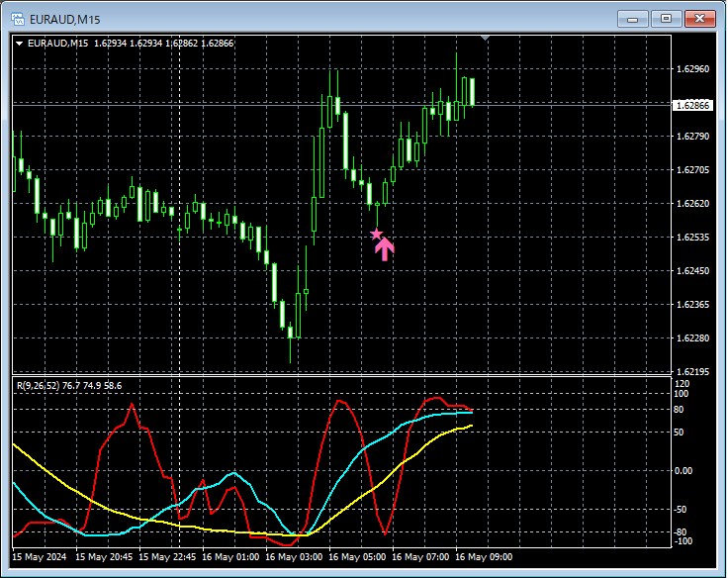Image resolution: width=728 pixels, height=578 pixels.
Task: Click the 120 level on indicator scale
Action: (x=682, y=384)
